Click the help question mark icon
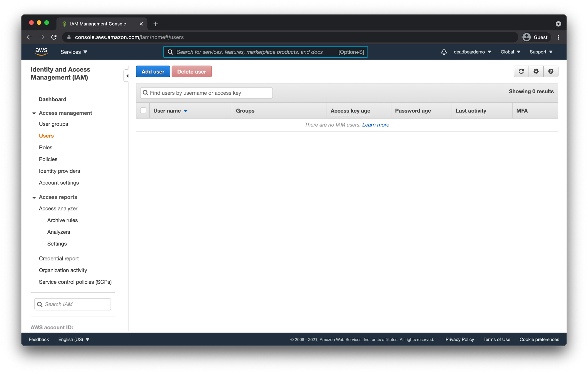The width and height of the screenshot is (588, 374). 551,71
